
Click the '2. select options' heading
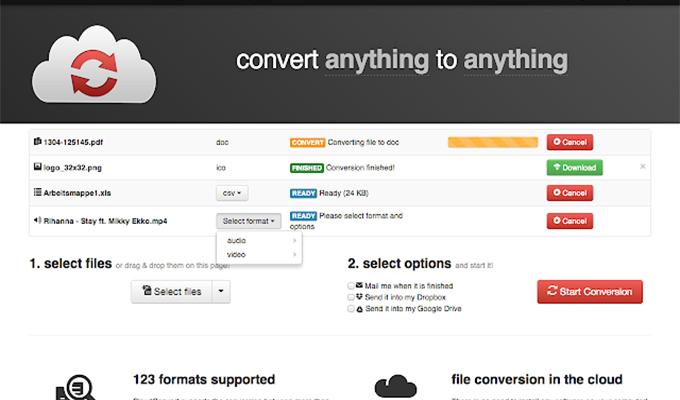399,264
